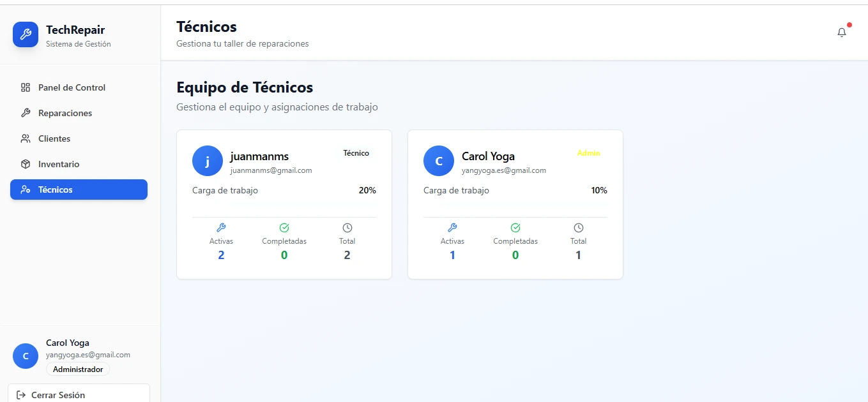The image size is (868, 402).
Task: Click the Clientes people icon
Action: click(26, 138)
